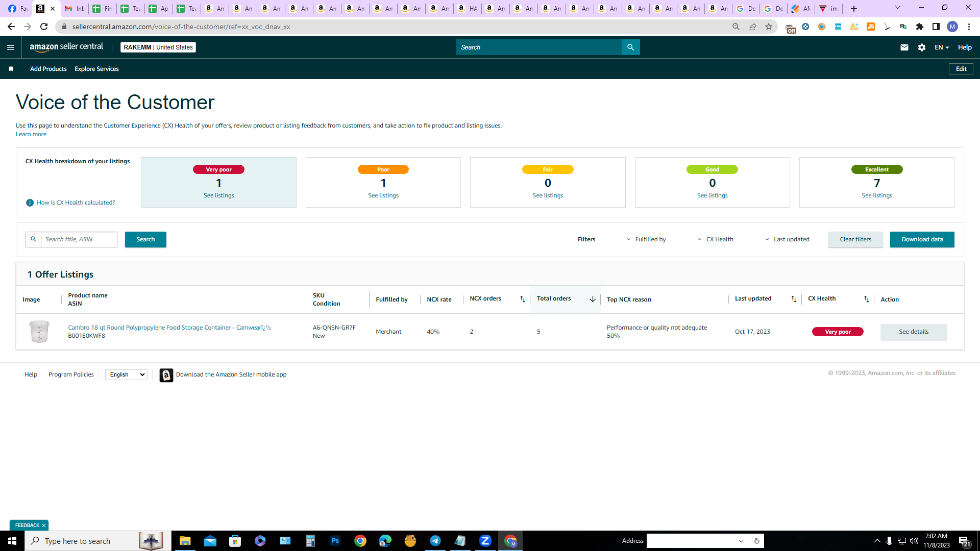Image resolution: width=980 pixels, height=551 pixels.
Task: Open the Add Products menu item
Action: tap(48, 69)
